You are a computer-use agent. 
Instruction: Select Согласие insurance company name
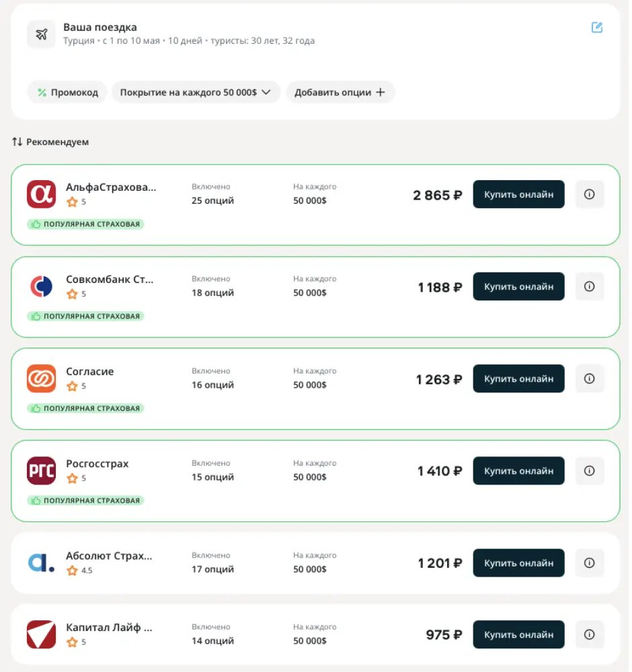(90, 373)
